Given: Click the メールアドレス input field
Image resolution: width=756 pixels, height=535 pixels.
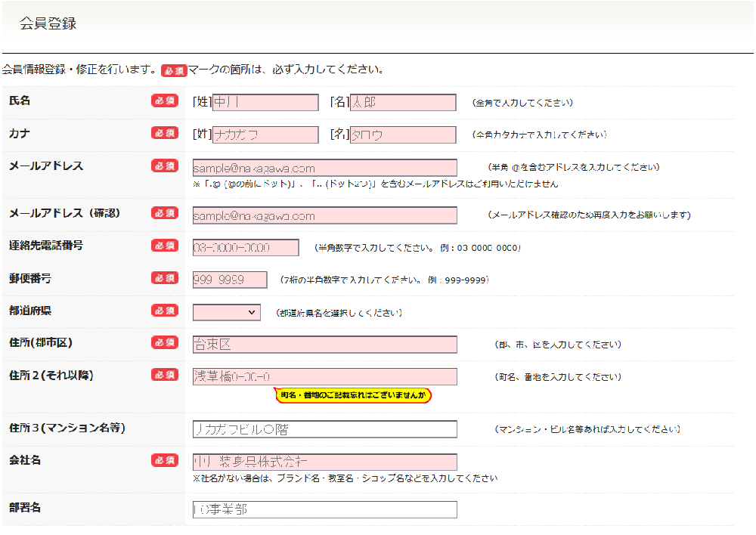Looking at the screenshot, I should (x=325, y=168).
